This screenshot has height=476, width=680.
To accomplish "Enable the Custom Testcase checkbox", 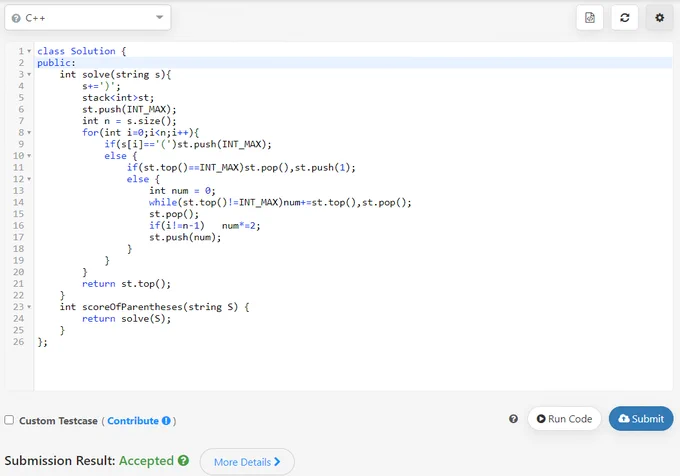I will click(9, 420).
